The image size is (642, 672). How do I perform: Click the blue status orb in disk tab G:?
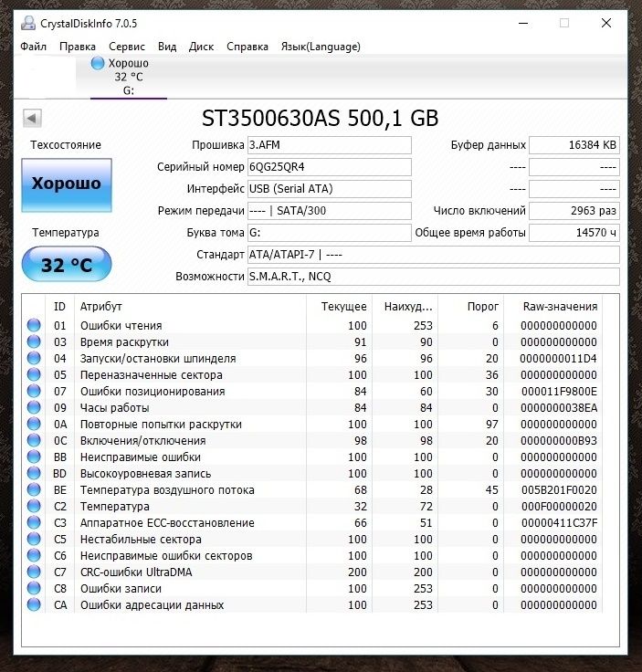click(98, 63)
